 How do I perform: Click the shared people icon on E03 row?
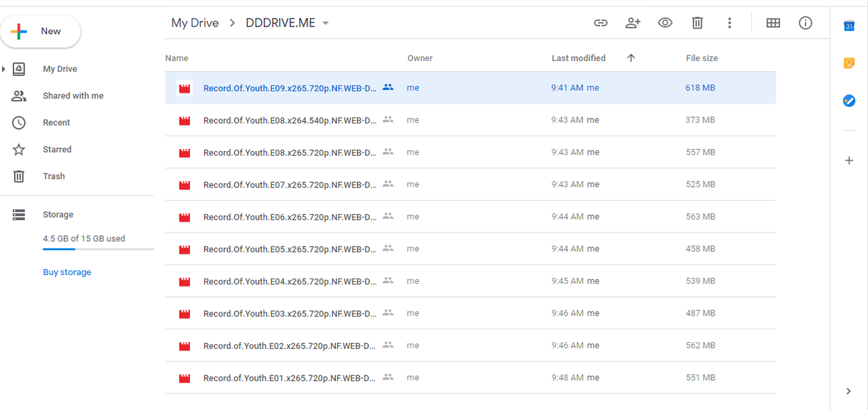388,312
